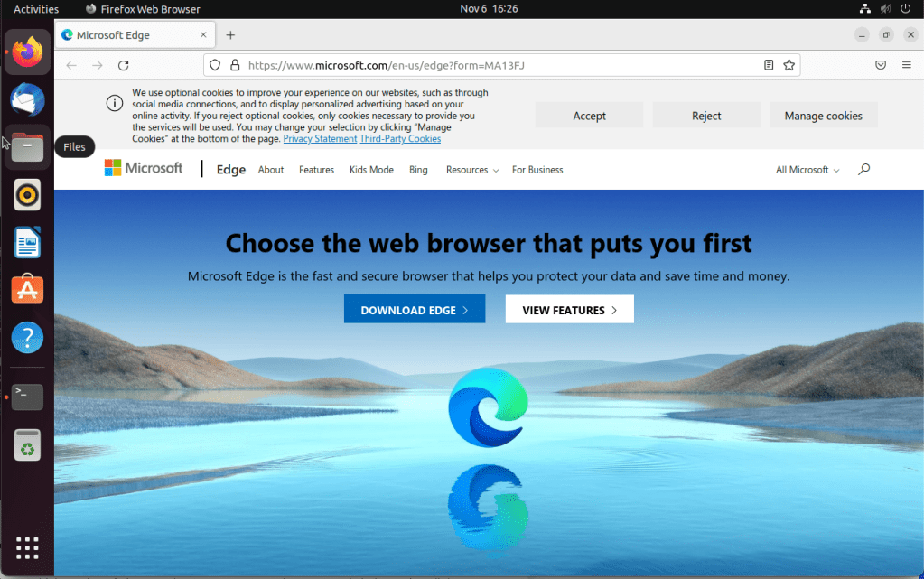Select the Features navigation item

tap(316, 170)
